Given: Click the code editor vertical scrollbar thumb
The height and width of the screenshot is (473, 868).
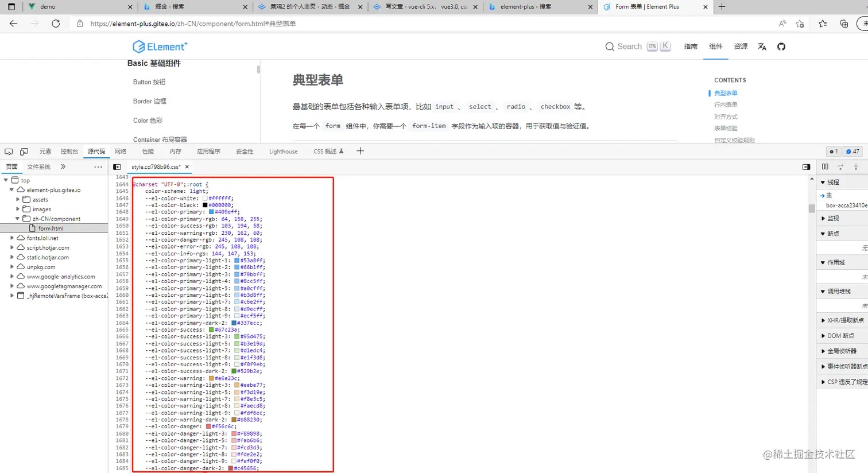Looking at the screenshot, I should [x=812, y=208].
